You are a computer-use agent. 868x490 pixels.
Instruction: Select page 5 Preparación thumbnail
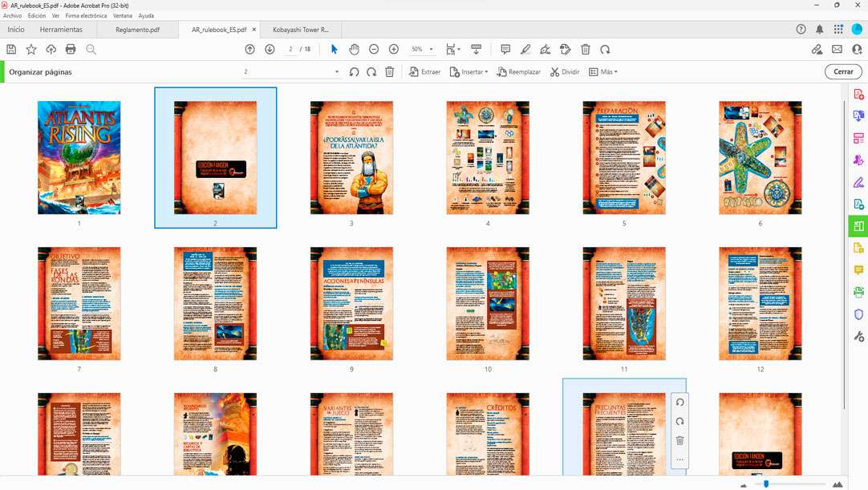pyautogui.click(x=624, y=158)
